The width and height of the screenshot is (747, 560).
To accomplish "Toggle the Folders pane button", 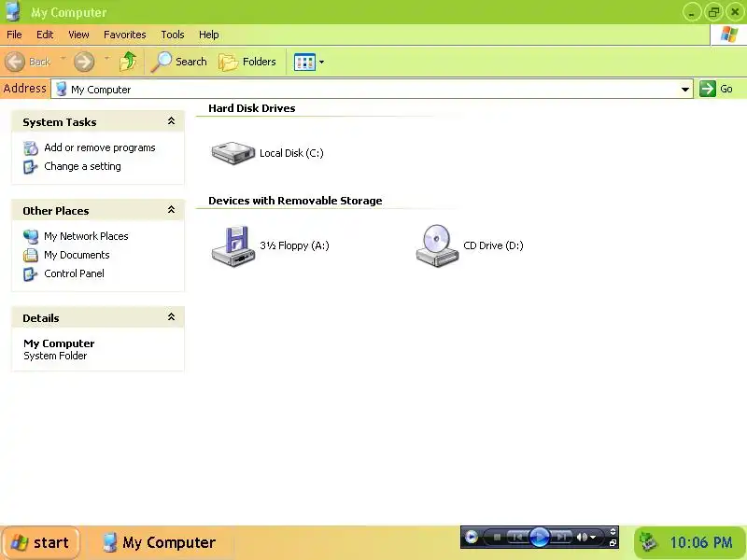I will coord(247,62).
